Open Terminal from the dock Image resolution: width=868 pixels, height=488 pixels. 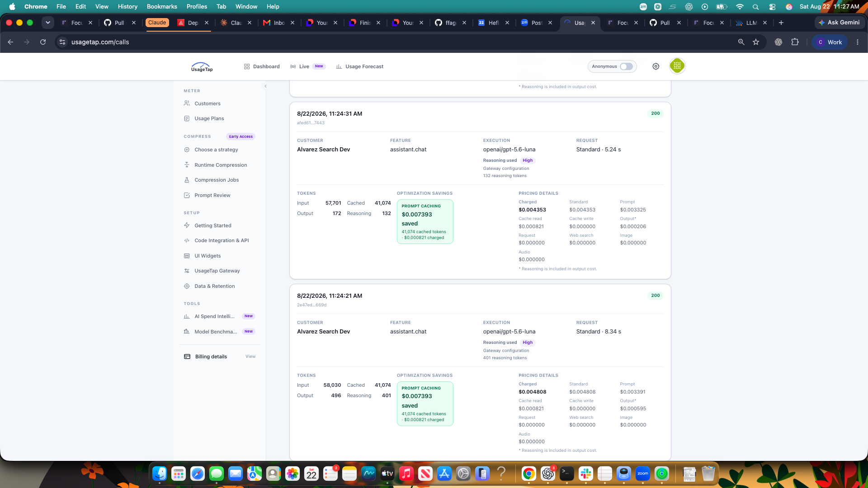pyautogui.click(x=567, y=474)
